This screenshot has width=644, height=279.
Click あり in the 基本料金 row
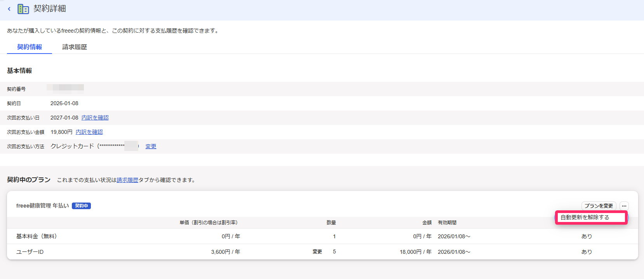587,236
